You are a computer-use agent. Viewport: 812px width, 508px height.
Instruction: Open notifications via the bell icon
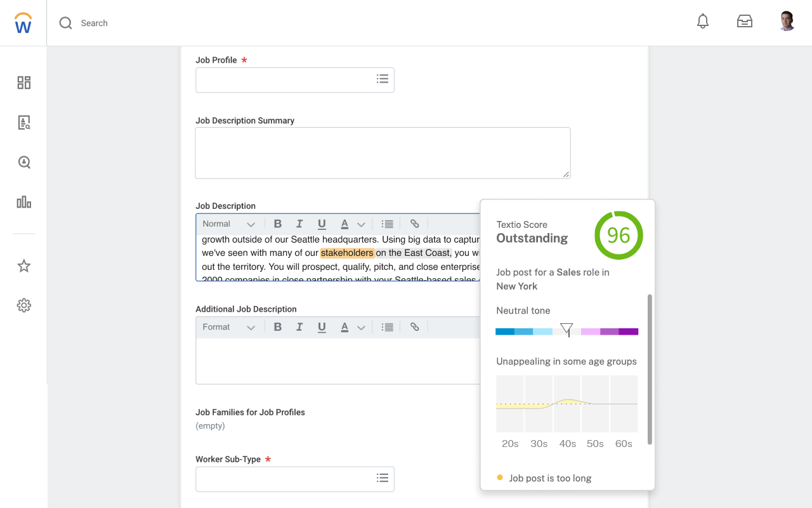tap(702, 20)
